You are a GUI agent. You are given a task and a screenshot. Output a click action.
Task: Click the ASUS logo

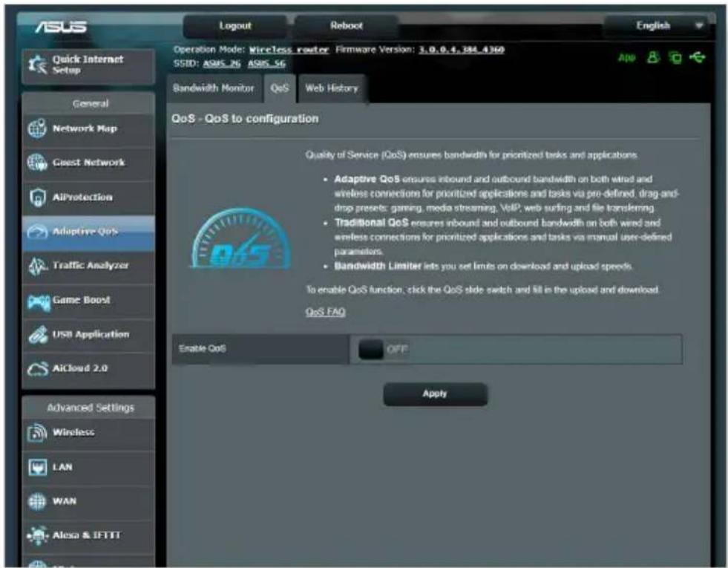point(61,27)
